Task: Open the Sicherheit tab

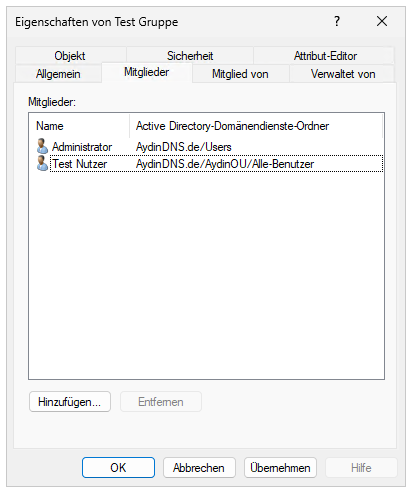Action: [190, 56]
